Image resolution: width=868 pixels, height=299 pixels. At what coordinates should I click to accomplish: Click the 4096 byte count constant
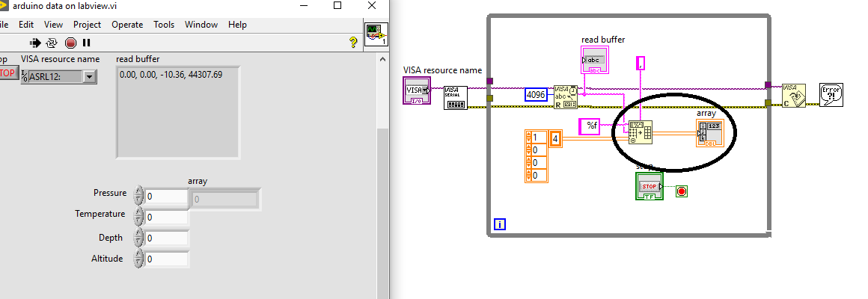tap(536, 95)
